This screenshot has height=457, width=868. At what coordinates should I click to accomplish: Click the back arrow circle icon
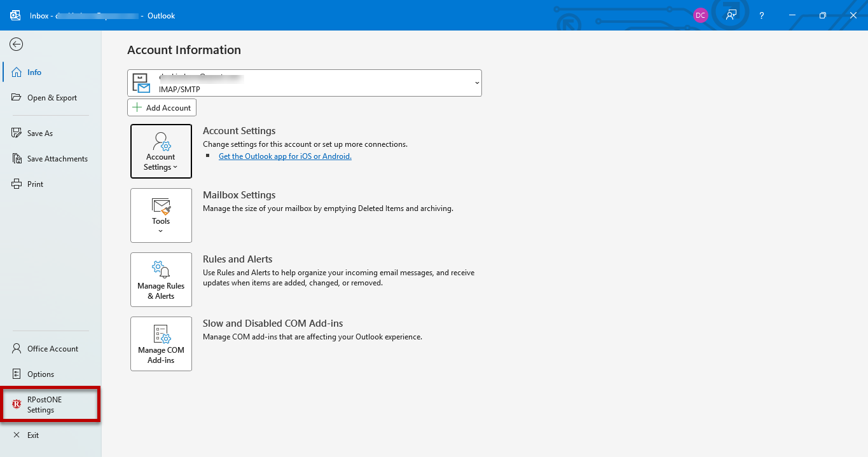click(17, 44)
